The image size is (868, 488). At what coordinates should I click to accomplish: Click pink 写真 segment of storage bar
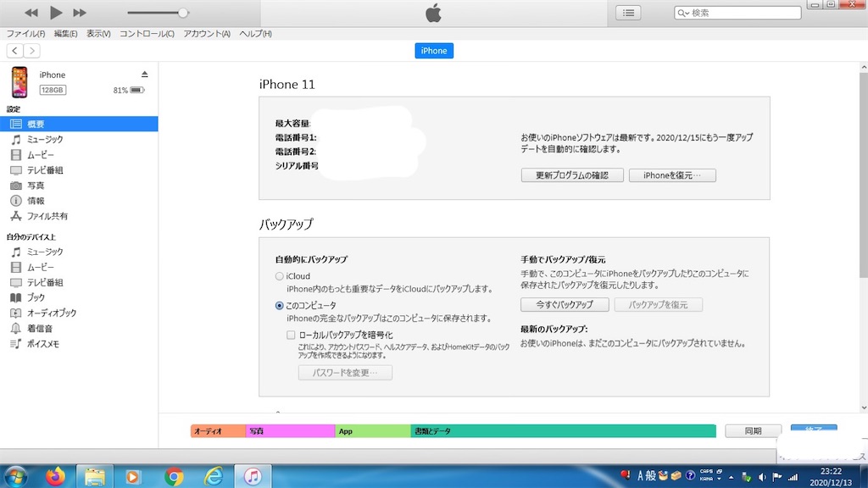290,431
